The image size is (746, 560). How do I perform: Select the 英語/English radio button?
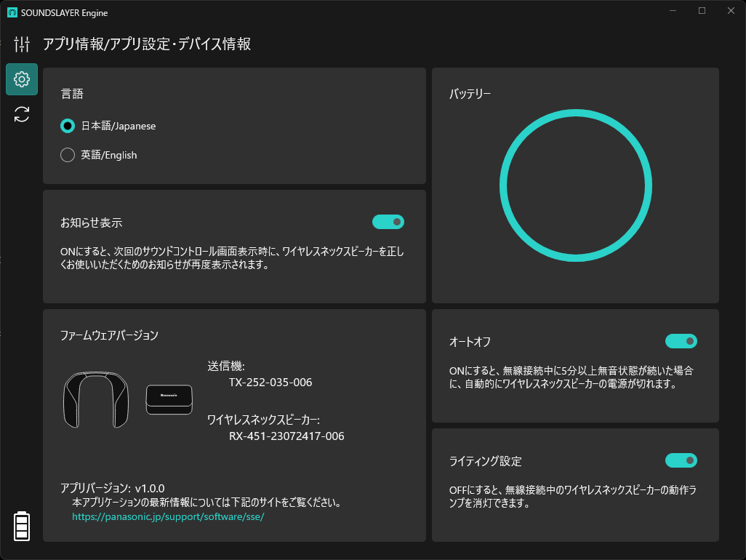(x=68, y=154)
